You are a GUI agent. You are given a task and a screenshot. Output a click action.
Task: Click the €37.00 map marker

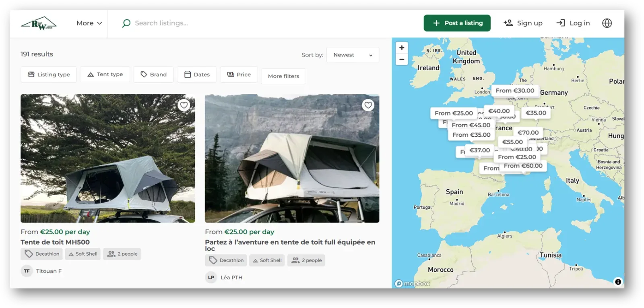point(480,150)
